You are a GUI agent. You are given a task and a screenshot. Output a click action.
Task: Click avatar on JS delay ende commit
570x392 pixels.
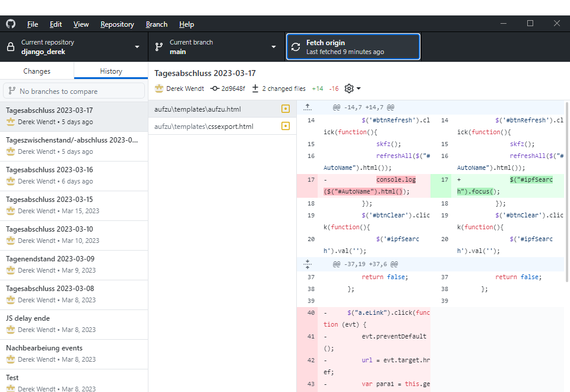[11, 330]
